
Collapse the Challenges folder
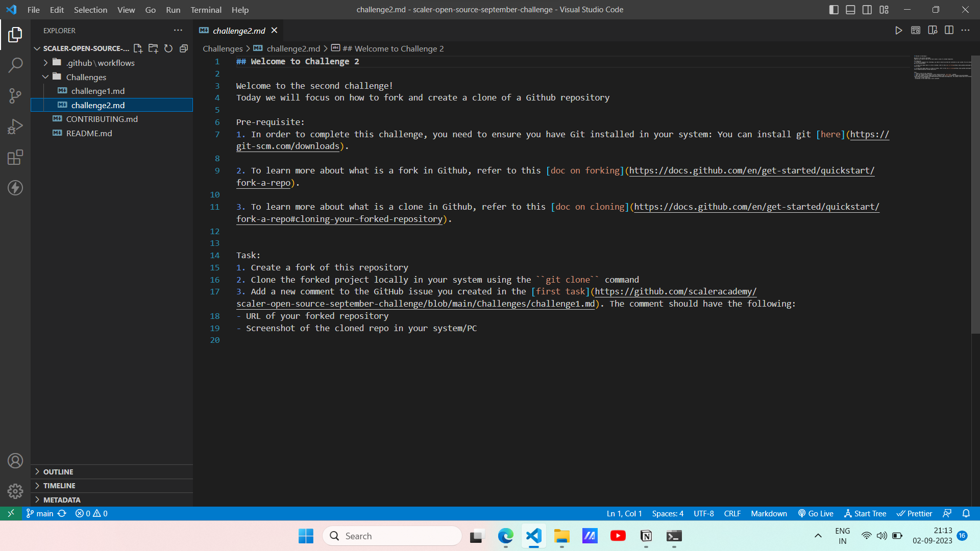(45, 77)
